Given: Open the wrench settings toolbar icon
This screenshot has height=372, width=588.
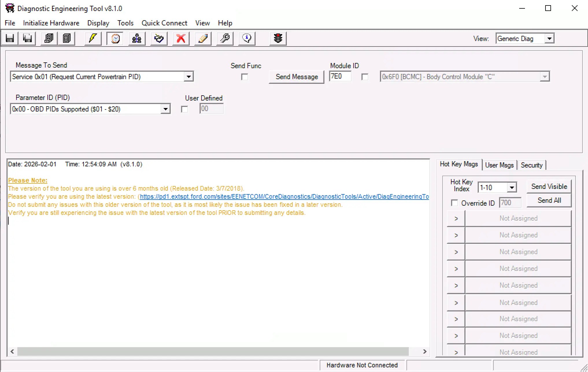Looking at the screenshot, I should [225, 38].
